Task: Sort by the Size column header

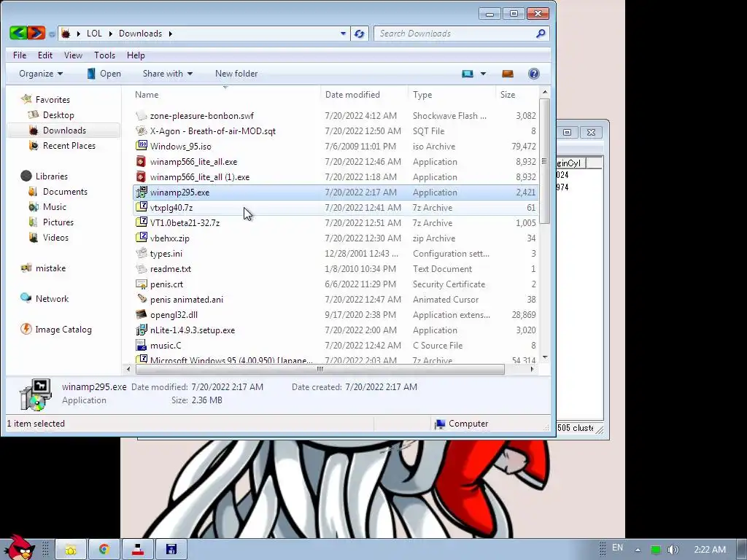Action: coord(517,94)
